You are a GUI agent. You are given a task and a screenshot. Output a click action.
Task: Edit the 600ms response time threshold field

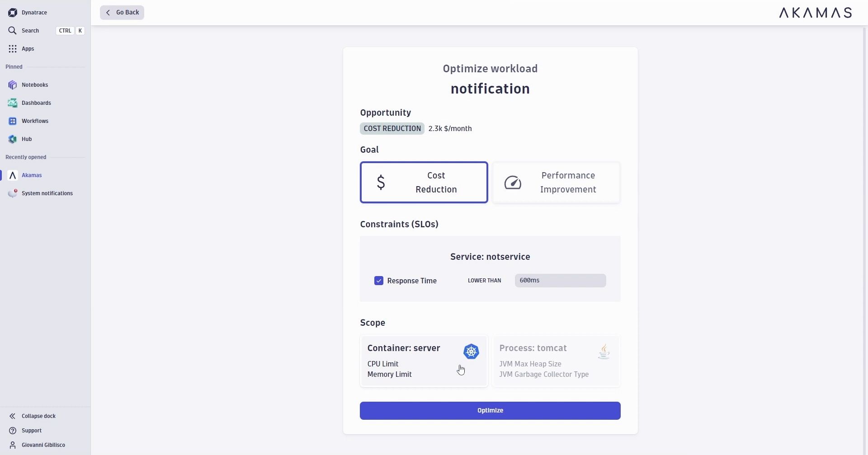coord(560,280)
